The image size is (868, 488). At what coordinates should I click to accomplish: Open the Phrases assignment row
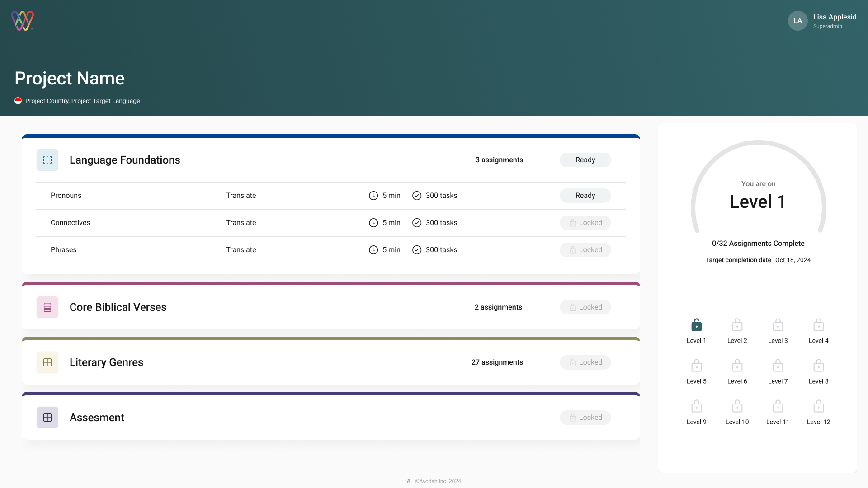point(64,250)
